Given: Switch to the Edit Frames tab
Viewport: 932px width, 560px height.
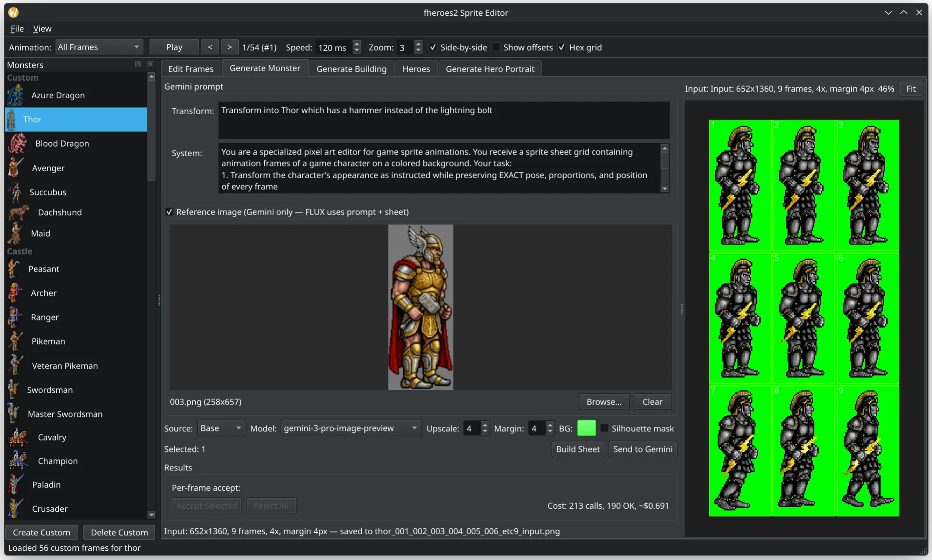Looking at the screenshot, I should pos(191,69).
